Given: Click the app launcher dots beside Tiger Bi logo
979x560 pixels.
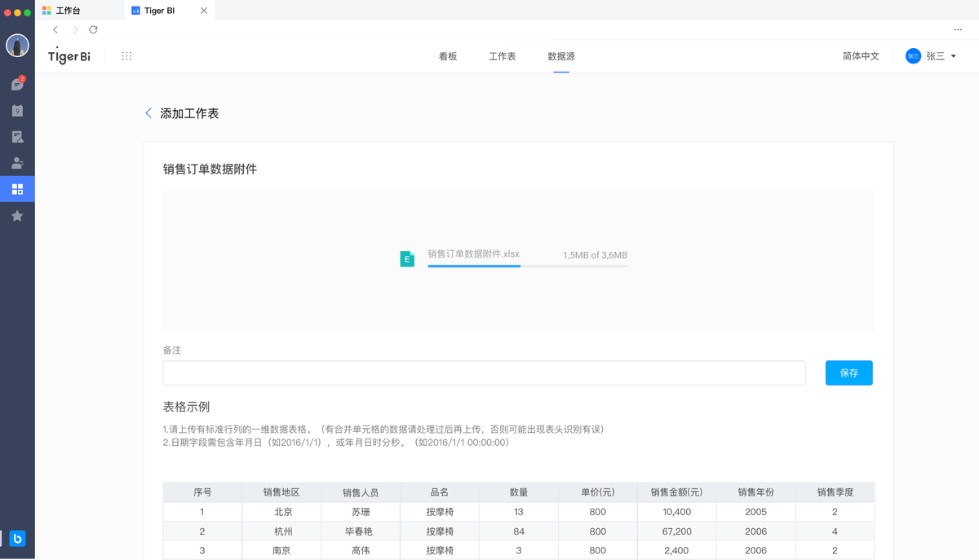Looking at the screenshot, I should tap(126, 55).
